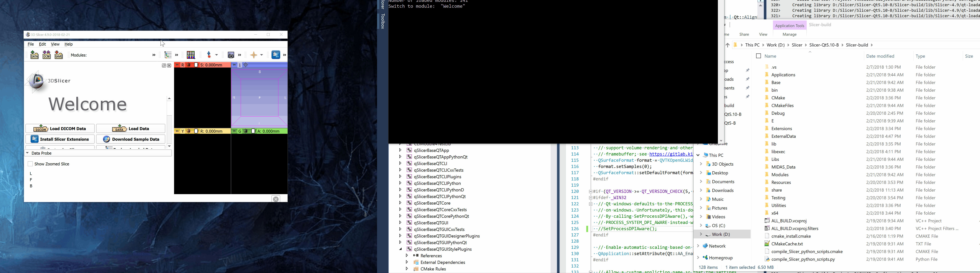Open View menu in Slicer

tap(55, 44)
